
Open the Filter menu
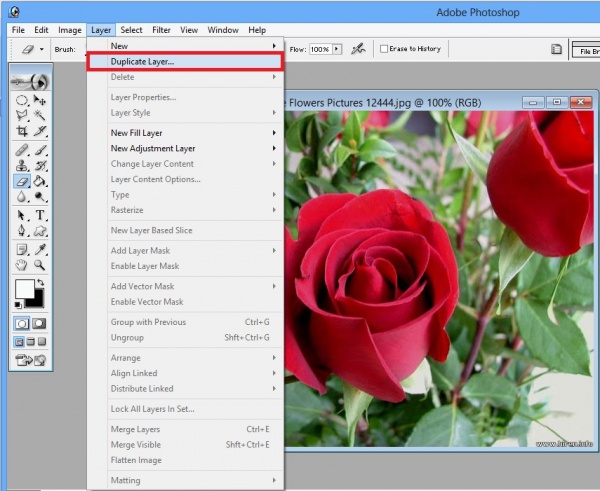click(x=162, y=30)
